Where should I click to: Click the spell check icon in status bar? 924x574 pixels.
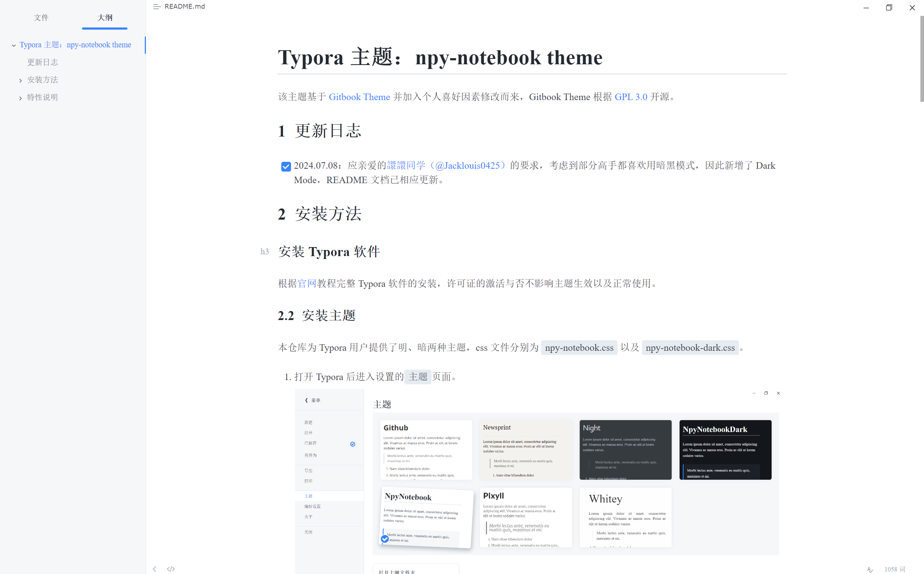(870, 569)
